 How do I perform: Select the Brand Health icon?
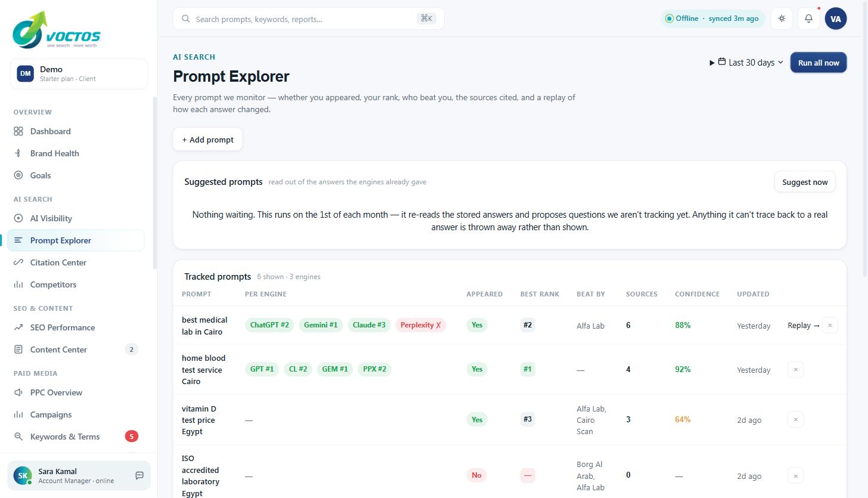[18, 153]
